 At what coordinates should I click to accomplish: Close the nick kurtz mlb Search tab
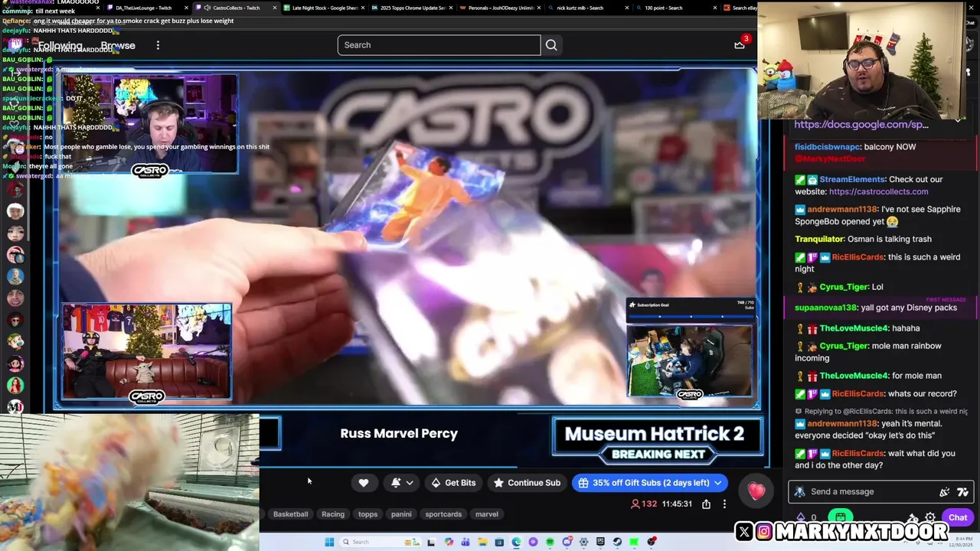coord(628,8)
